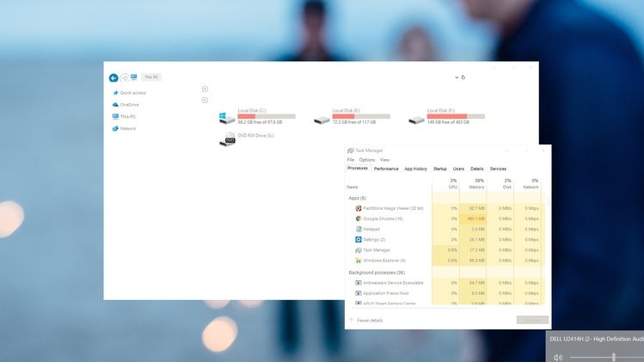Click the 493.1 MB memory cell for Chrome
Screen dimensions: 644x362
tap(473, 219)
